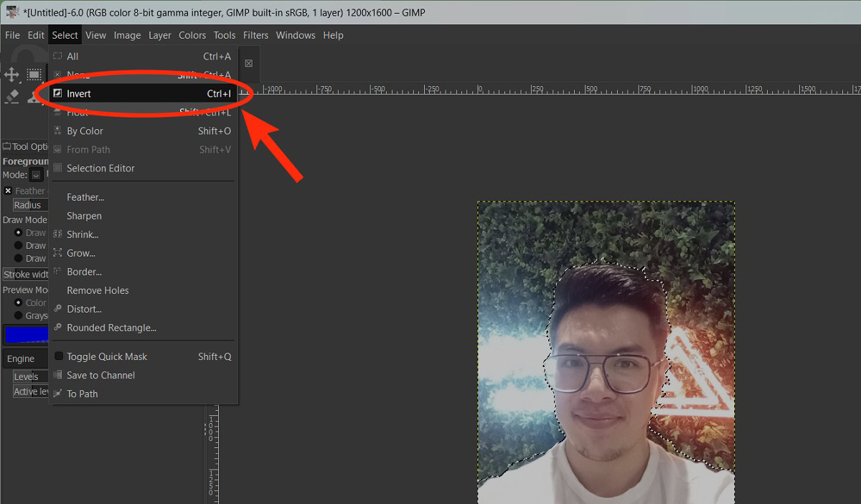Image resolution: width=861 pixels, height=504 pixels.
Task: Click the Save to Channel icon
Action: [x=57, y=375]
